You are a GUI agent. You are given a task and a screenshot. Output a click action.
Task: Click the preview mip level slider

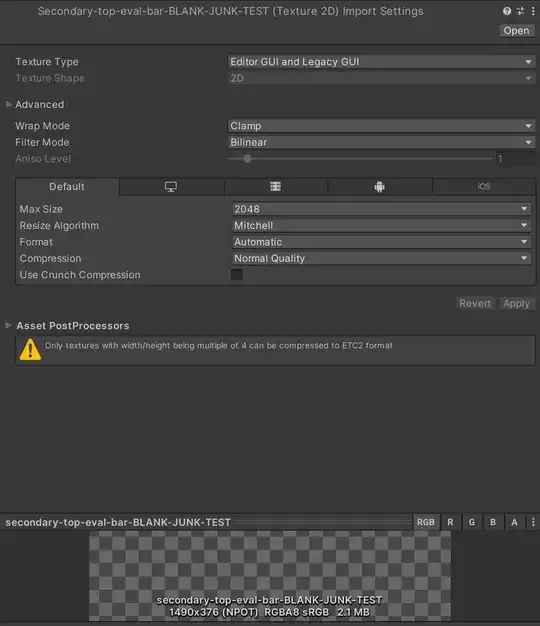(323, 522)
